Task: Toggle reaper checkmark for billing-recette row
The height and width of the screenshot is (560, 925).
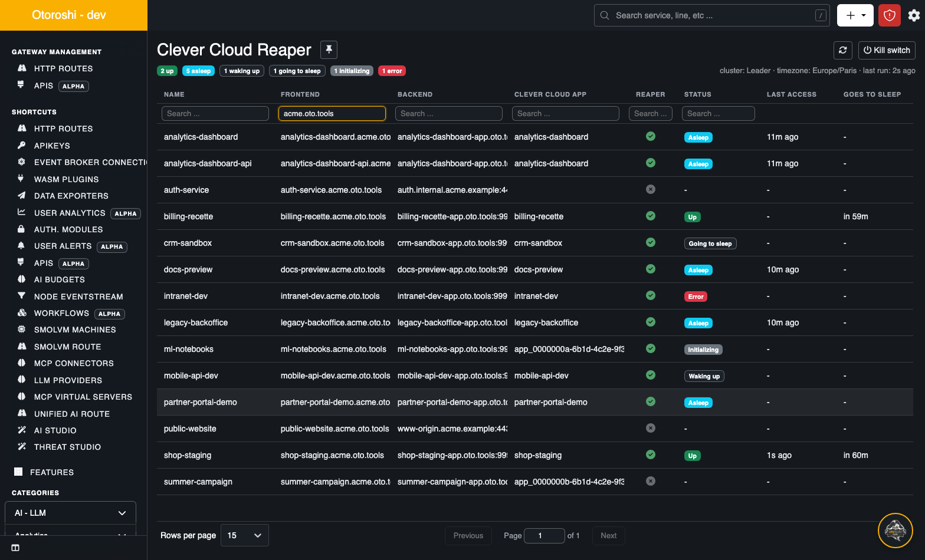Action: pyautogui.click(x=651, y=216)
